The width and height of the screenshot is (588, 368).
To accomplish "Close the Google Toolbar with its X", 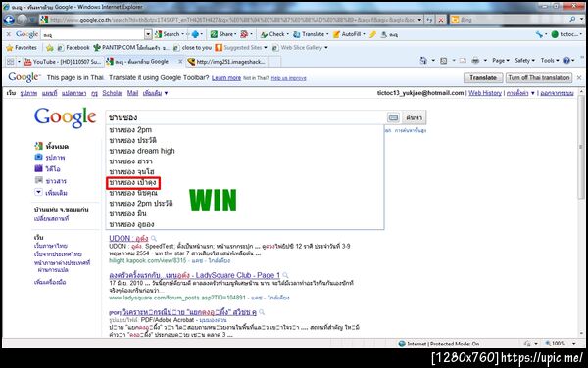I will coord(9,34).
